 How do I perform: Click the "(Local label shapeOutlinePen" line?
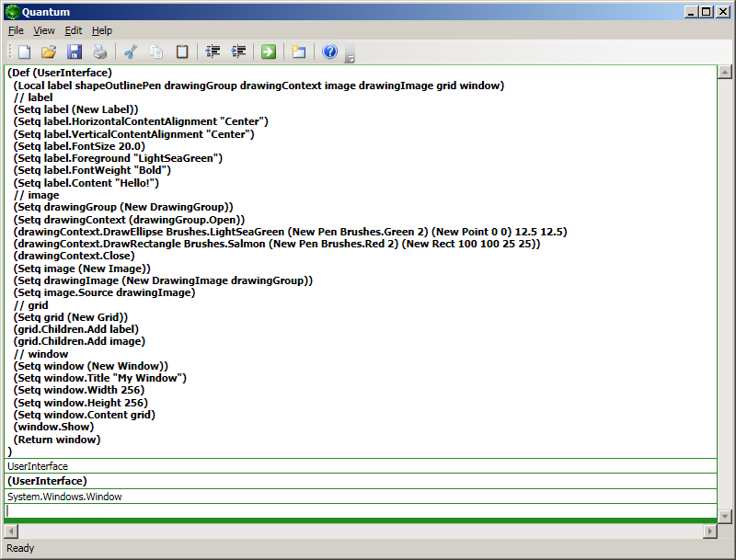tap(259, 86)
